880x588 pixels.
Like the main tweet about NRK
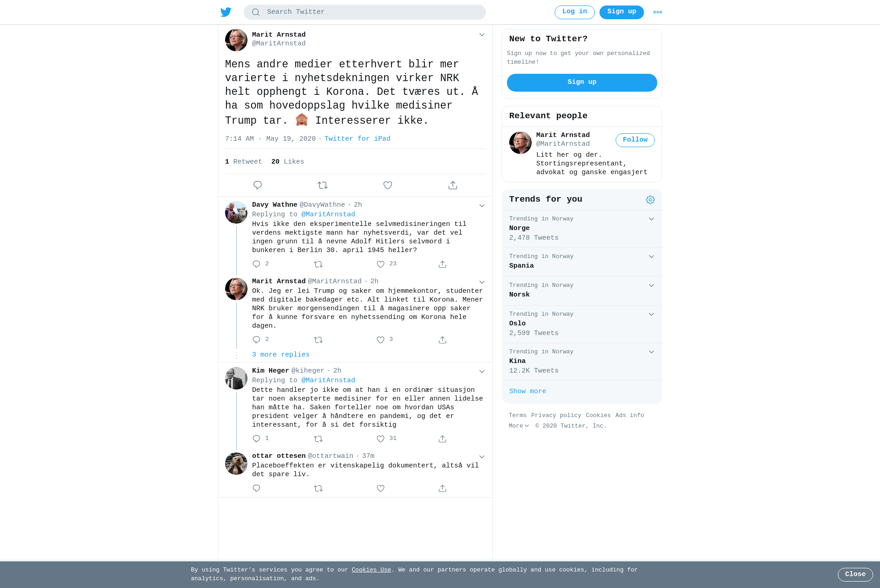[388, 185]
